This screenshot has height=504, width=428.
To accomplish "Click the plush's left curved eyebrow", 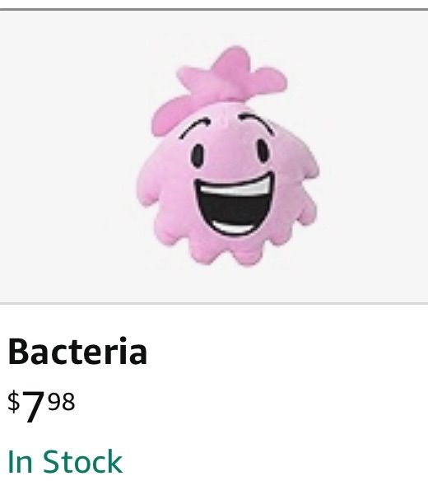I will 194,128.
